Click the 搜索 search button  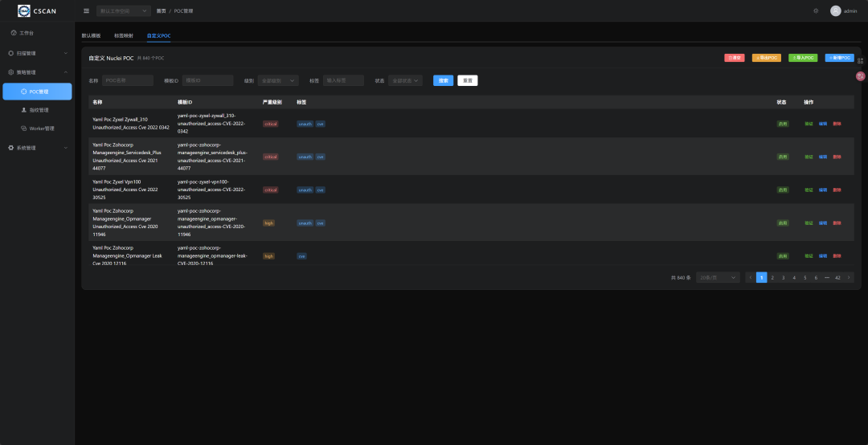click(x=444, y=80)
